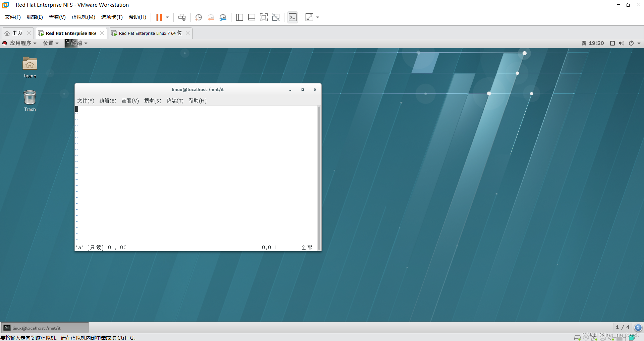The height and width of the screenshot is (341, 644).
Task: Switch to Unity mode
Action: [x=276, y=17]
